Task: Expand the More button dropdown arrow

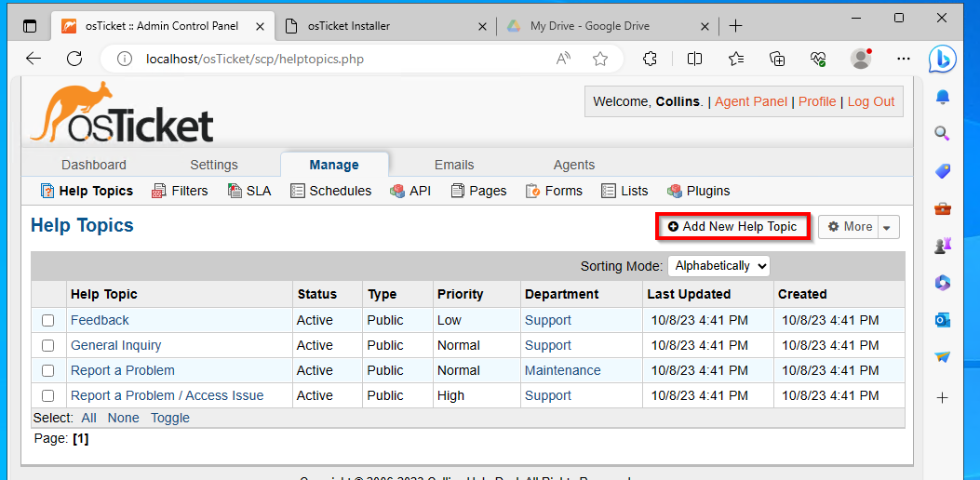Action: point(888,227)
